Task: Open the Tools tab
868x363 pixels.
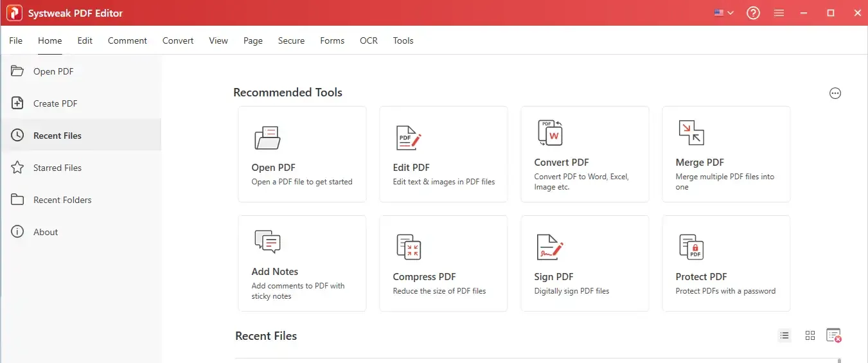Action: (403, 40)
